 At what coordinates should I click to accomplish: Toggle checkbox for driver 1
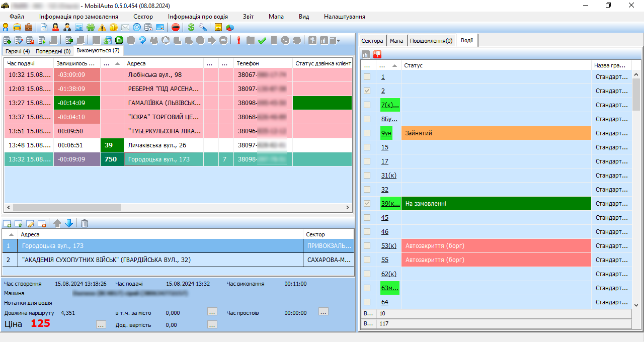point(367,77)
